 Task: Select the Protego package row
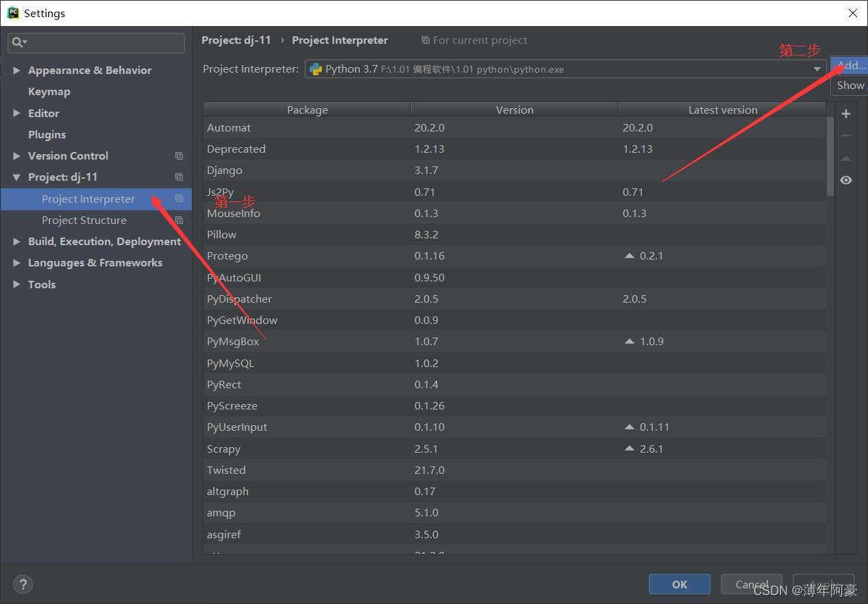pyautogui.click(x=514, y=256)
